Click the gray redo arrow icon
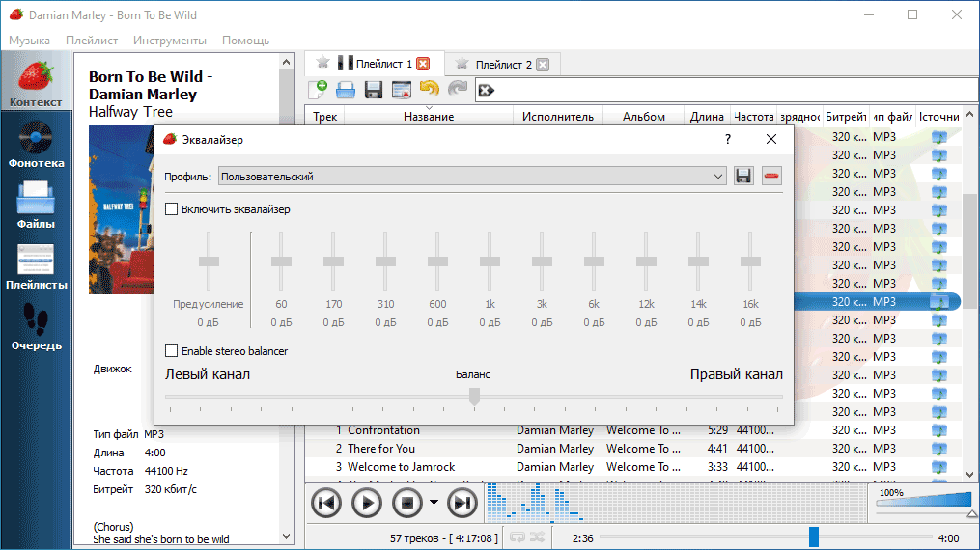 [458, 89]
